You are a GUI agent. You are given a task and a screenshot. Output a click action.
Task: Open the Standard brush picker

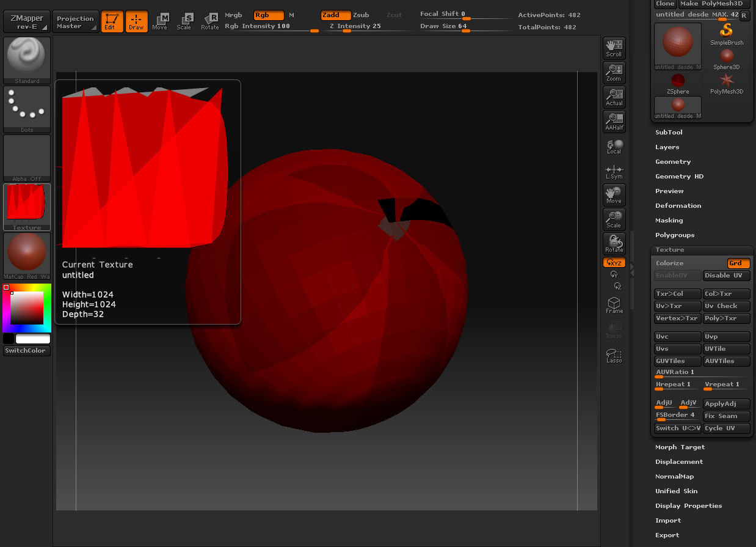tap(27, 61)
